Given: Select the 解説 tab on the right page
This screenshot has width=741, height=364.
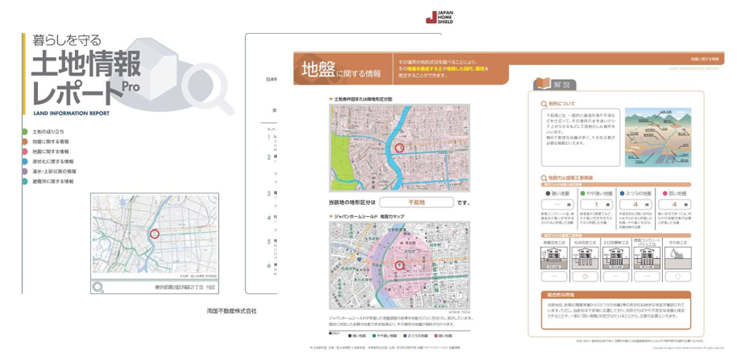Looking at the screenshot, I should coord(554,85).
